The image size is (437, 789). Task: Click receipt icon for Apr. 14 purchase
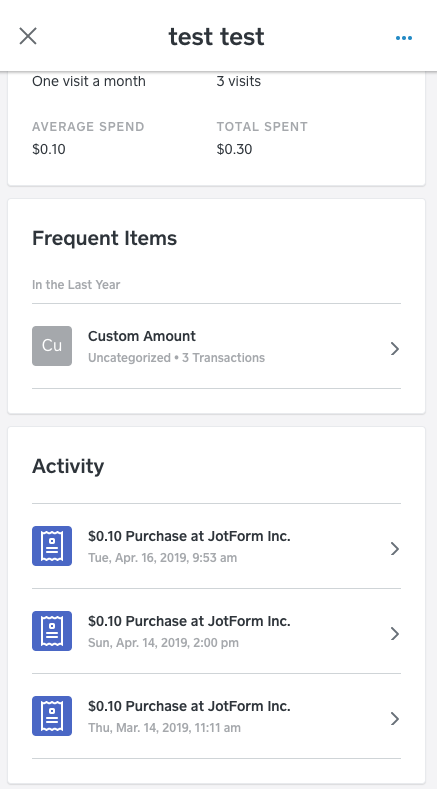(x=52, y=631)
